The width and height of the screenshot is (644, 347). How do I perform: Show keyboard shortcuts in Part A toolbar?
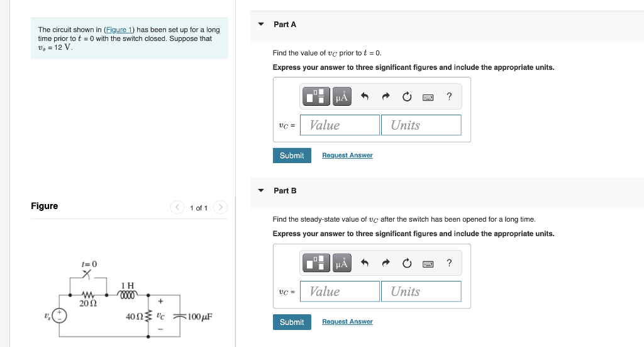428,98
